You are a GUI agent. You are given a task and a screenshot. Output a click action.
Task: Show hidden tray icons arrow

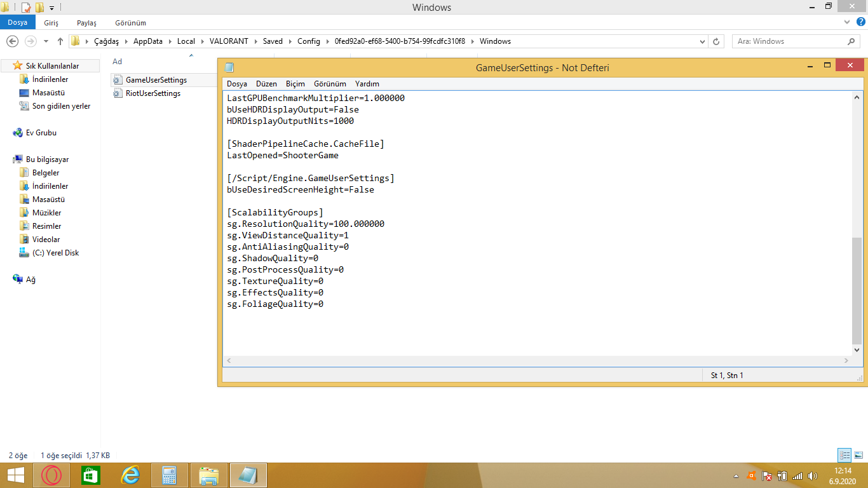(736, 475)
